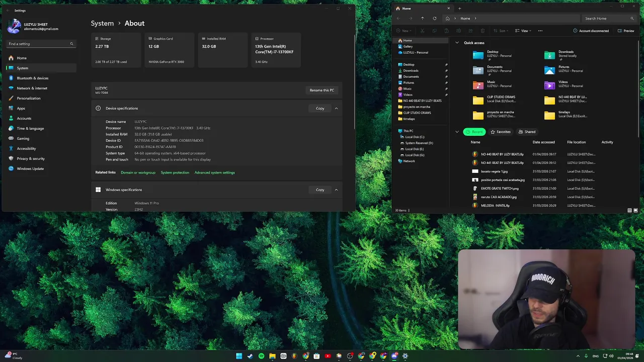The image size is (644, 362).
Task: Collapse the Device specifications section
Action: point(336,108)
